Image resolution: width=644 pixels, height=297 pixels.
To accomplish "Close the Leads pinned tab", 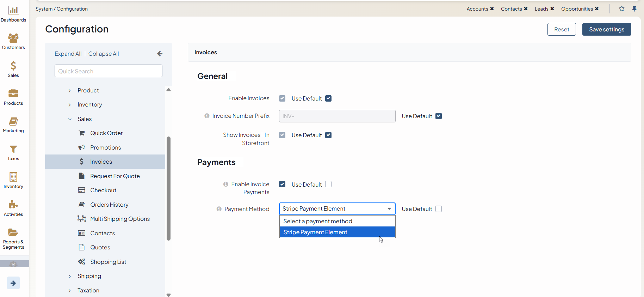I will (552, 9).
